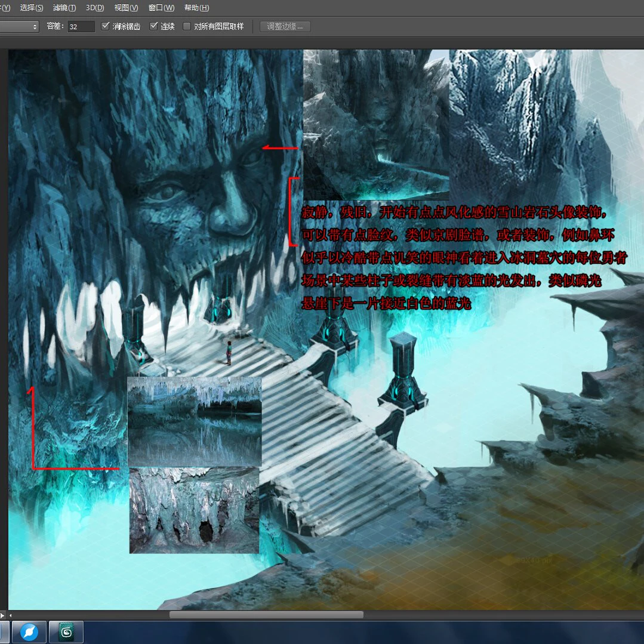Click the horizontal scrollbar thumb below canvas
Image resolution: width=644 pixels, height=644 pixels.
pos(267,615)
